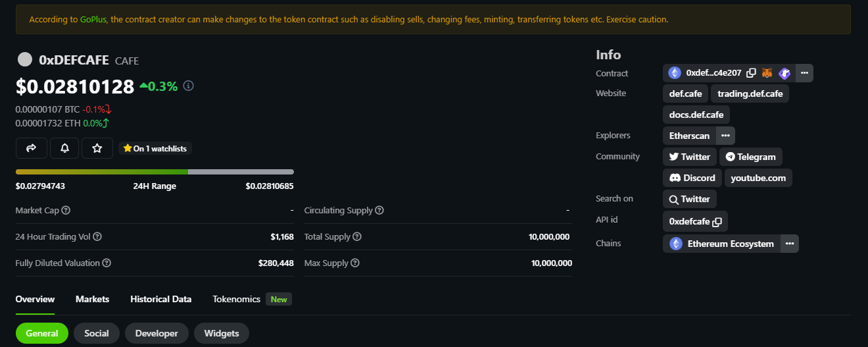Click the price info circle icon
This screenshot has width=868, height=347.
[x=189, y=86]
